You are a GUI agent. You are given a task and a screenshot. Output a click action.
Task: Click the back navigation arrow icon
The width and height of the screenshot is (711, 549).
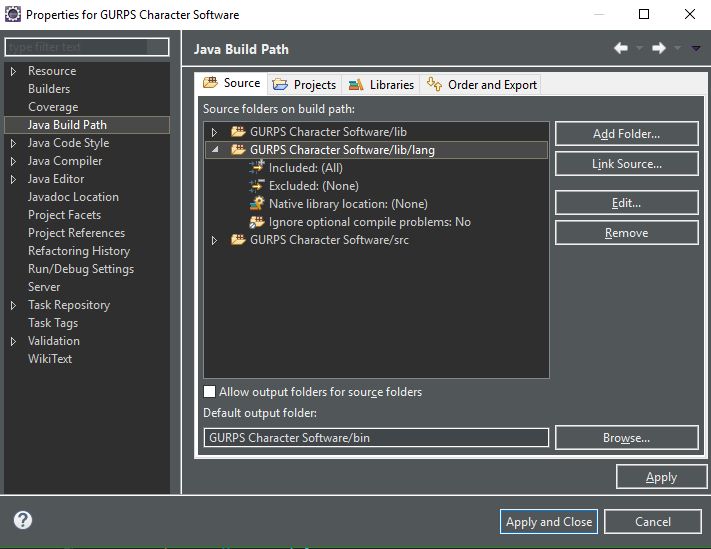pyautogui.click(x=621, y=48)
